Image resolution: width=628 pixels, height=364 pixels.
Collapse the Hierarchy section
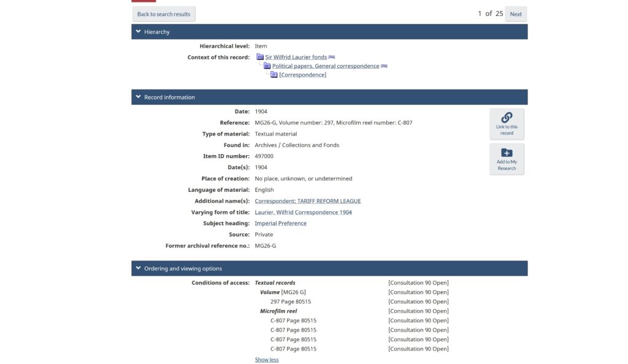[139, 32]
